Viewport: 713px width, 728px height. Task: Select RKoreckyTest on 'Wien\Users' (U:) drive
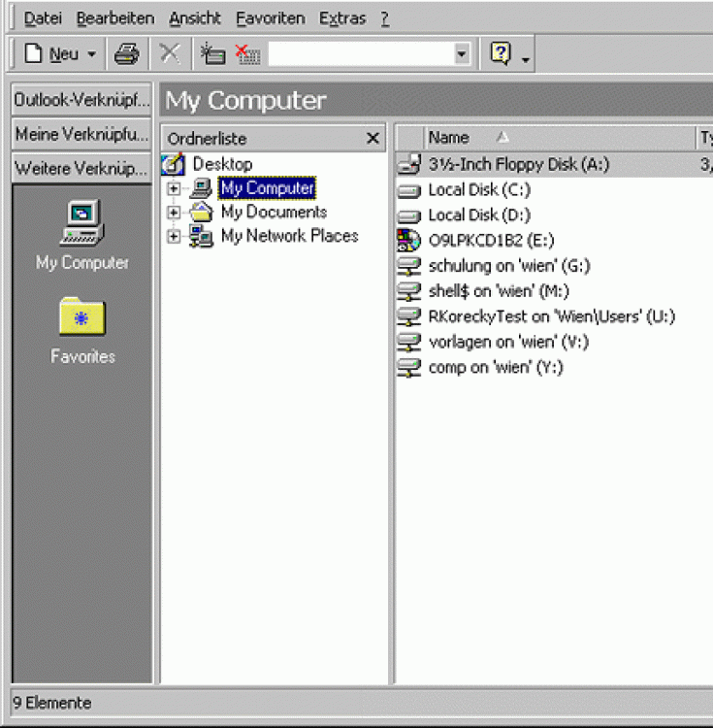coord(551,316)
